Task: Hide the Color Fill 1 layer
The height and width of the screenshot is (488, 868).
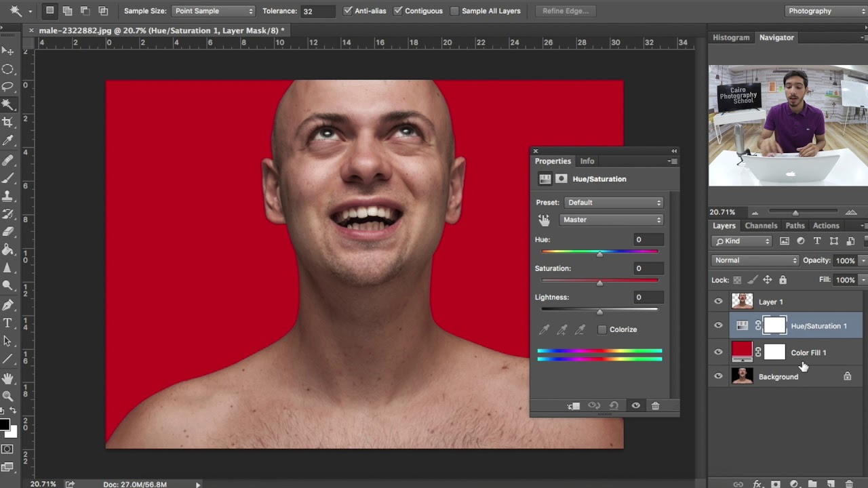Action: pos(718,352)
